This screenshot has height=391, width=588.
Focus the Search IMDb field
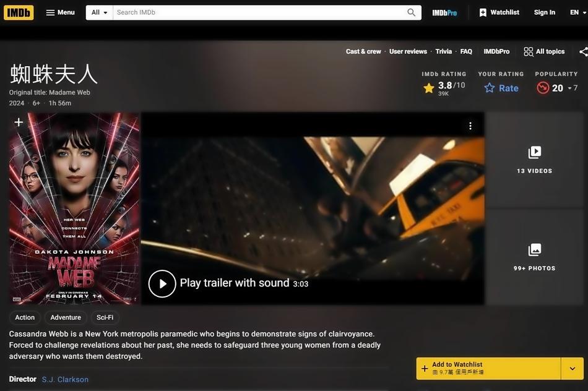(x=259, y=12)
